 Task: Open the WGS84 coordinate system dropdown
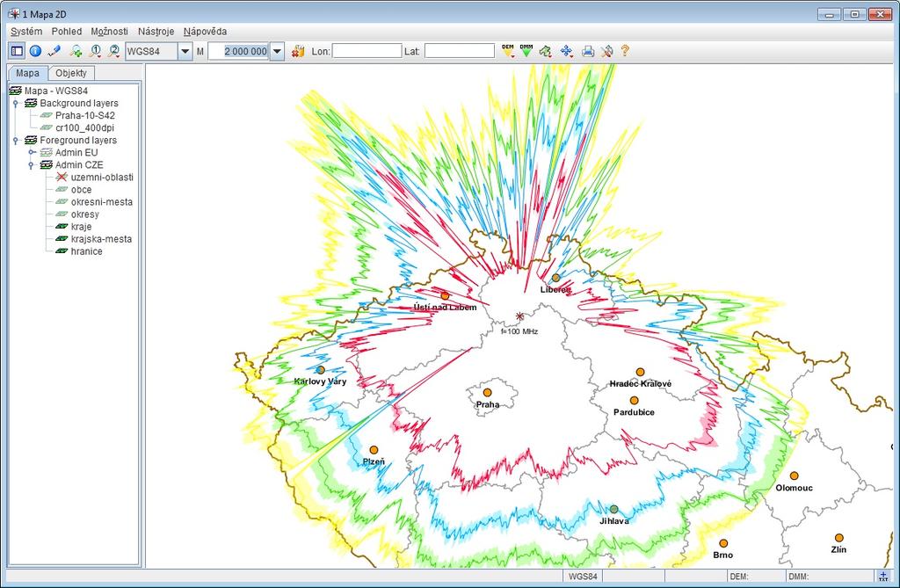[x=185, y=51]
